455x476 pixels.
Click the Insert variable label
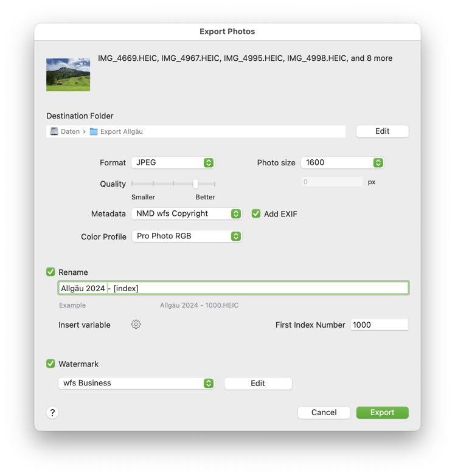[85, 325]
